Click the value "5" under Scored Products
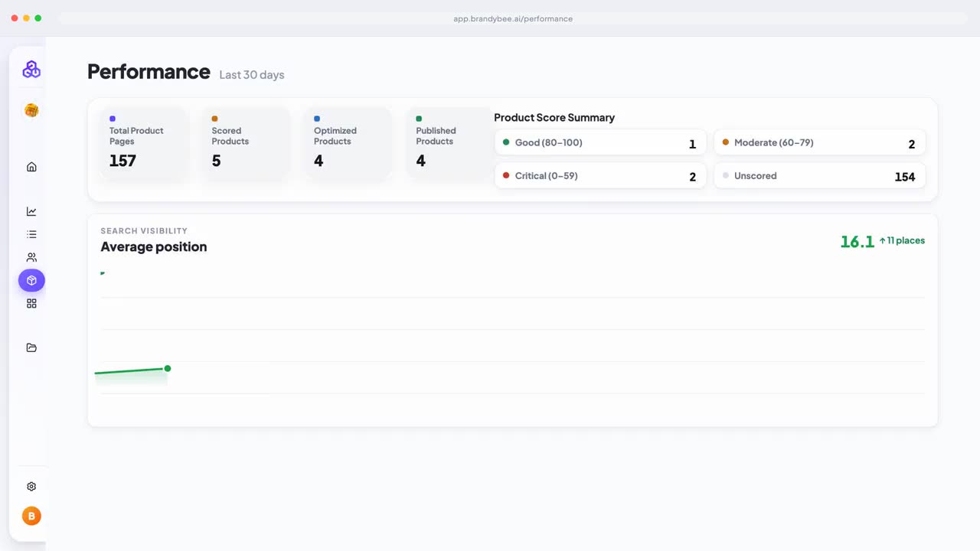 [x=217, y=161]
